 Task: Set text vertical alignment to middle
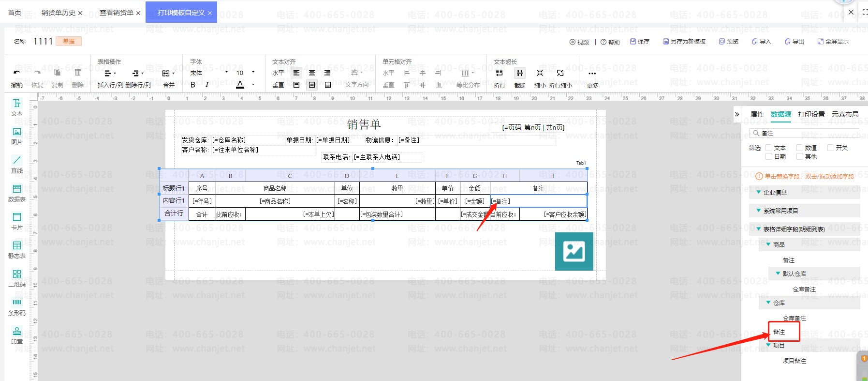click(x=312, y=85)
